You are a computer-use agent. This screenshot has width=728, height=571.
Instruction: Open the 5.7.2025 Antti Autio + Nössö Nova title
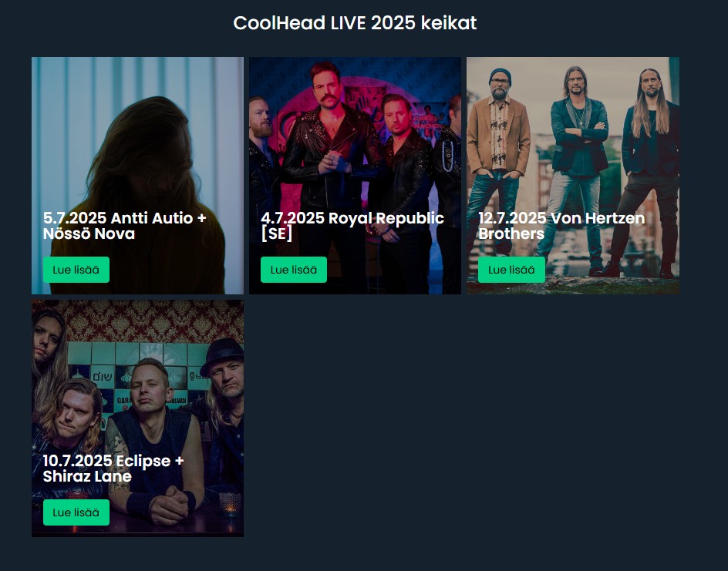(x=124, y=226)
